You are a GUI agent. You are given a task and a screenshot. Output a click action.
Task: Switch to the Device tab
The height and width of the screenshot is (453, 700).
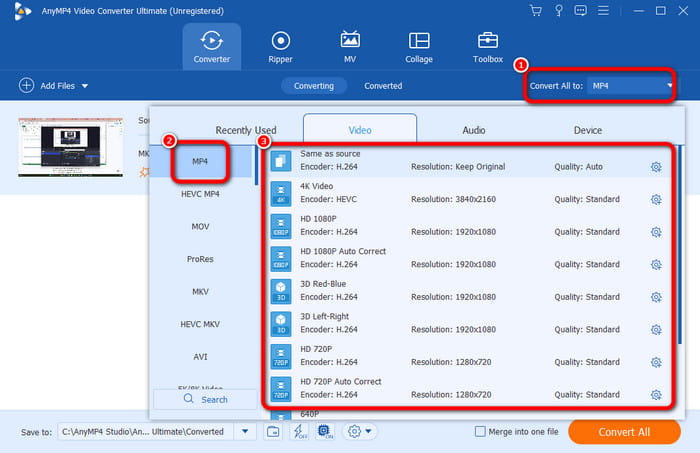588,130
